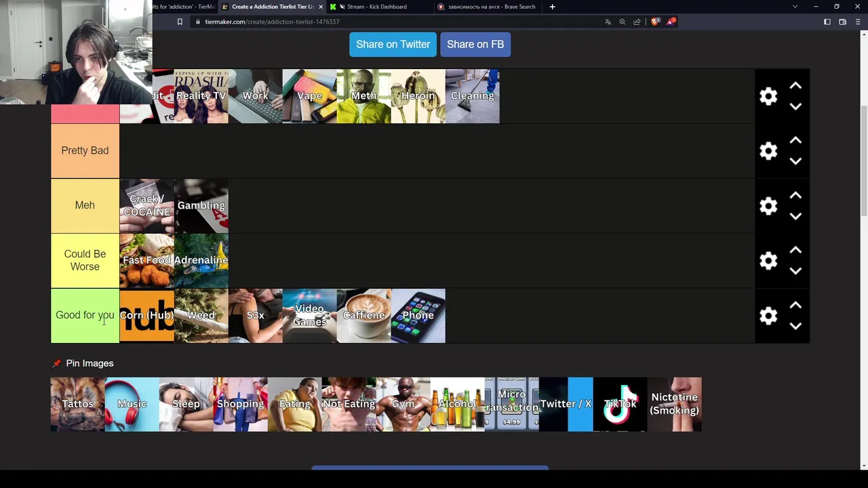The width and height of the screenshot is (868, 488).
Task: Select the Adrenaline image
Action: pos(201,260)
